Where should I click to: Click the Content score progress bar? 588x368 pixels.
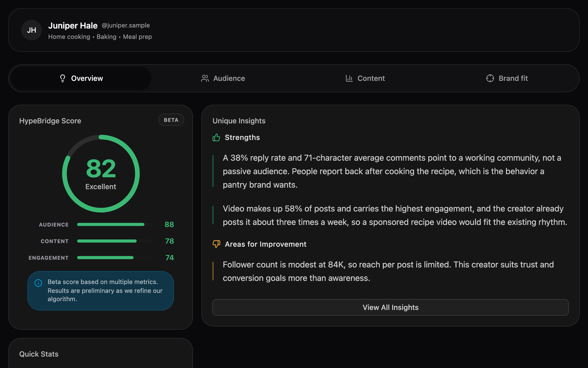tap(115, 241)
